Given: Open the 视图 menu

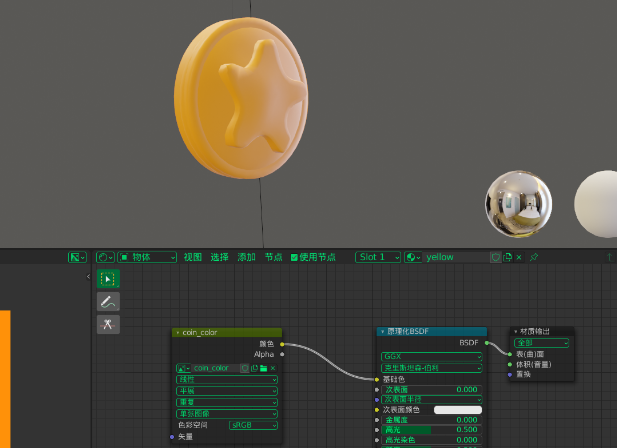Looking at the screenshot, I should [193, 257].
